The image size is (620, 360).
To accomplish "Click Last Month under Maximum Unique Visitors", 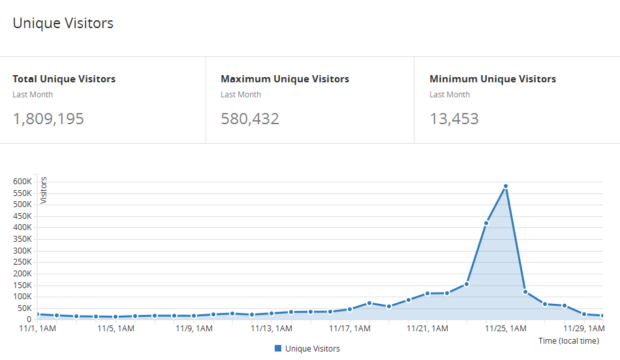I will pos(241,95).
